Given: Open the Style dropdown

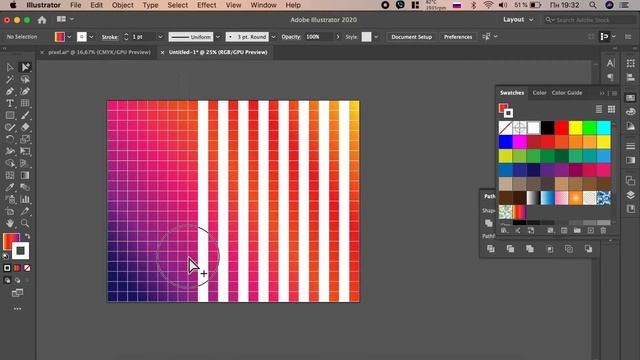Looking at the screenshot, I should pyautogui.click(x=376, y=37).
